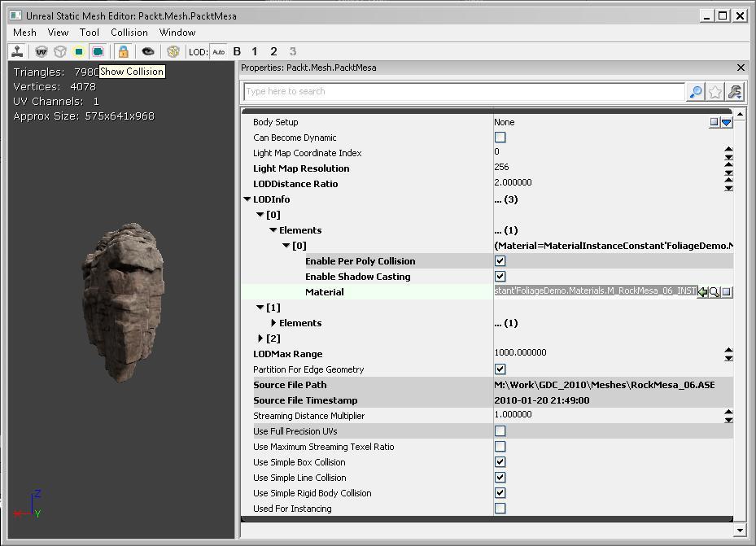
Task: Open the Mesh menu
Action: [24, 33]
